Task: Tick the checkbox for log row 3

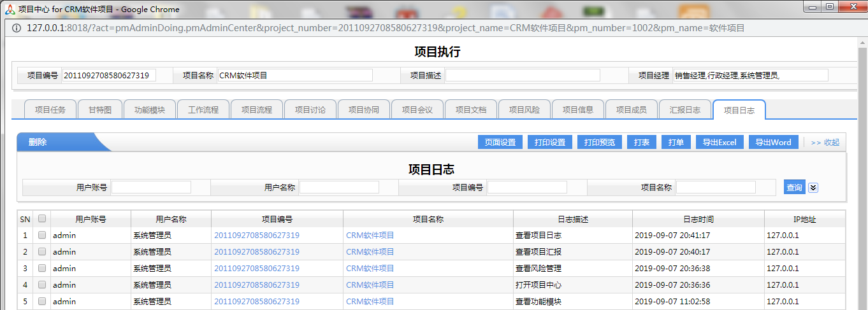Action: tap(42, 268)
